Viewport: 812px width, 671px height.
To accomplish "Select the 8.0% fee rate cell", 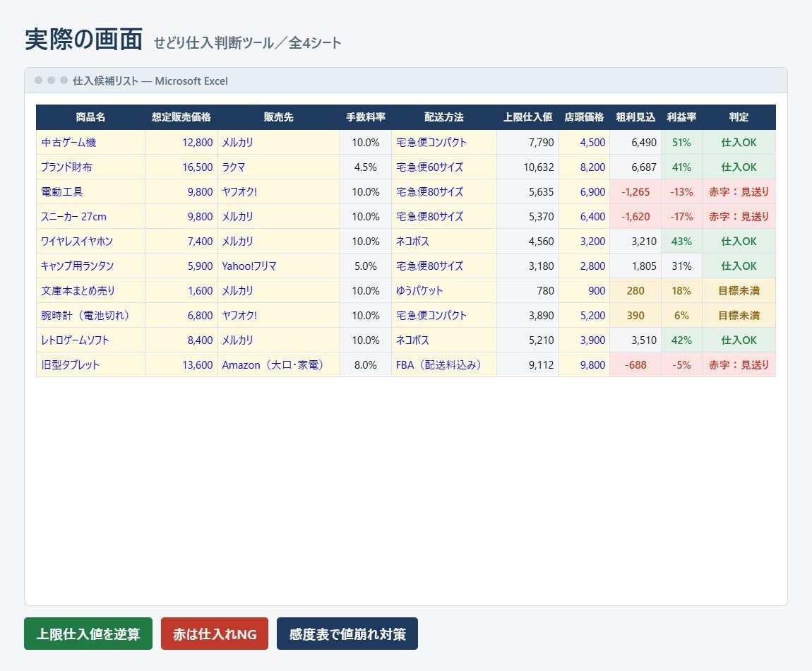I will [366, 364].
